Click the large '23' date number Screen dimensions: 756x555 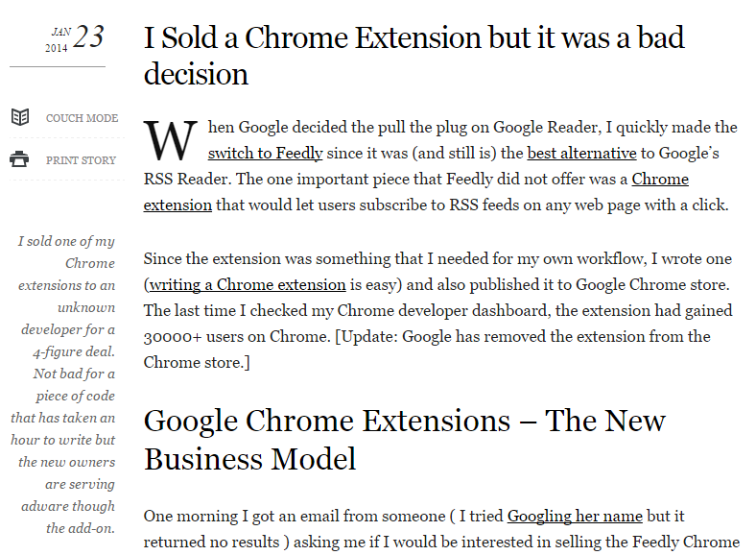pos(88,37)
